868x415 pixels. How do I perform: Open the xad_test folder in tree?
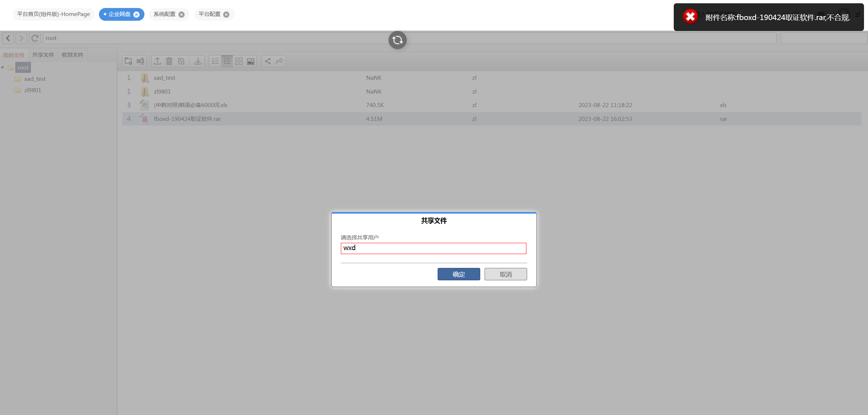click(35, 79)
